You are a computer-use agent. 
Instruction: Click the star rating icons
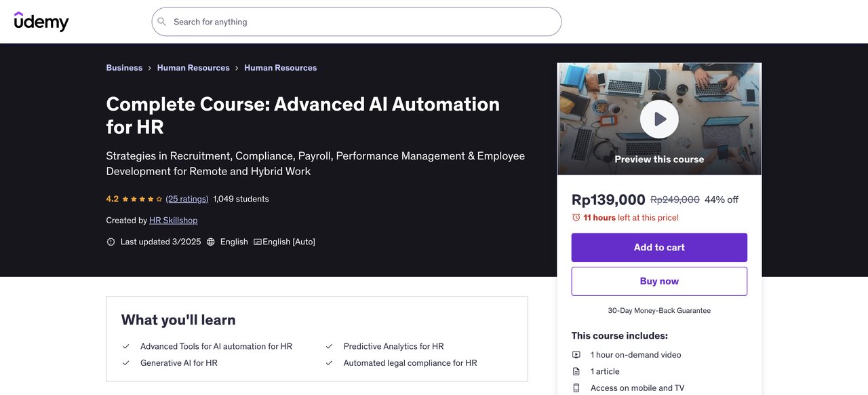[x=142, y=200]
